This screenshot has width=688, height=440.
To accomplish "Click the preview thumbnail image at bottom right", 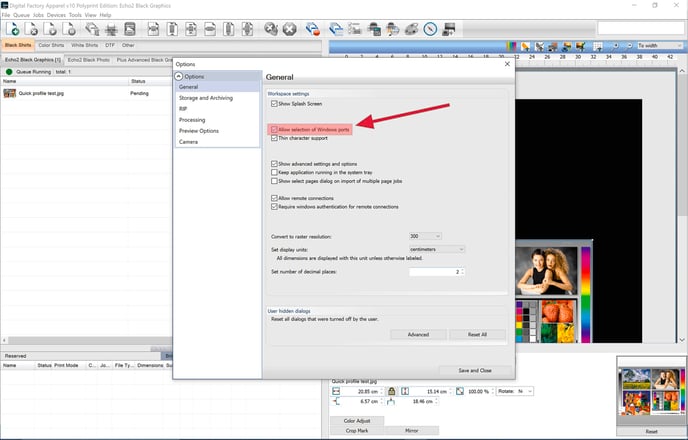I will 651,391.
